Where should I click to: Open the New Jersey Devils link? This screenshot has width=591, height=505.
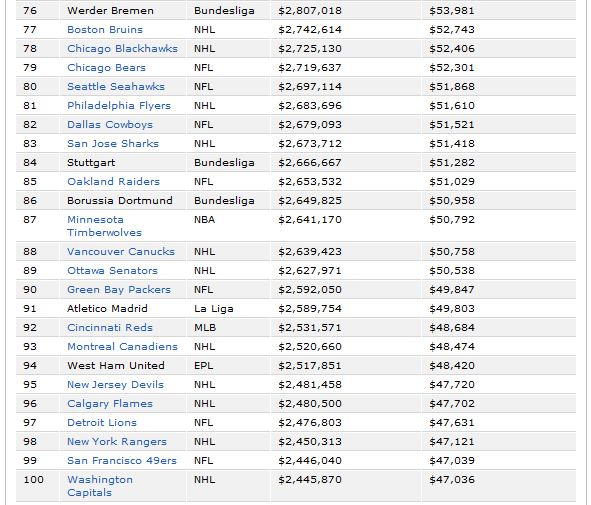[x=115, y=385]
